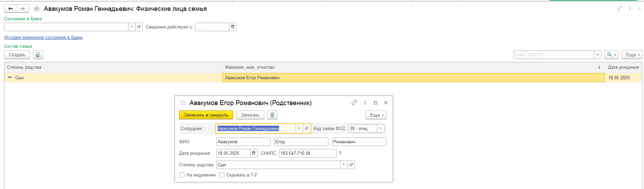This screenshot has height=189, width=644.
Task: Click into the Поиск search field
Action: click(553, 55)
